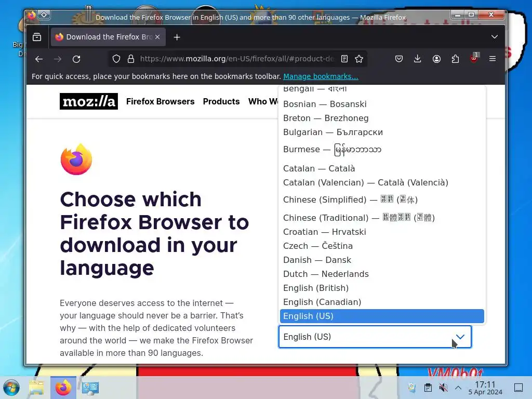The image size is (532, 399).
Task: Click the Mozilla logo
Action: click(88, 101)
